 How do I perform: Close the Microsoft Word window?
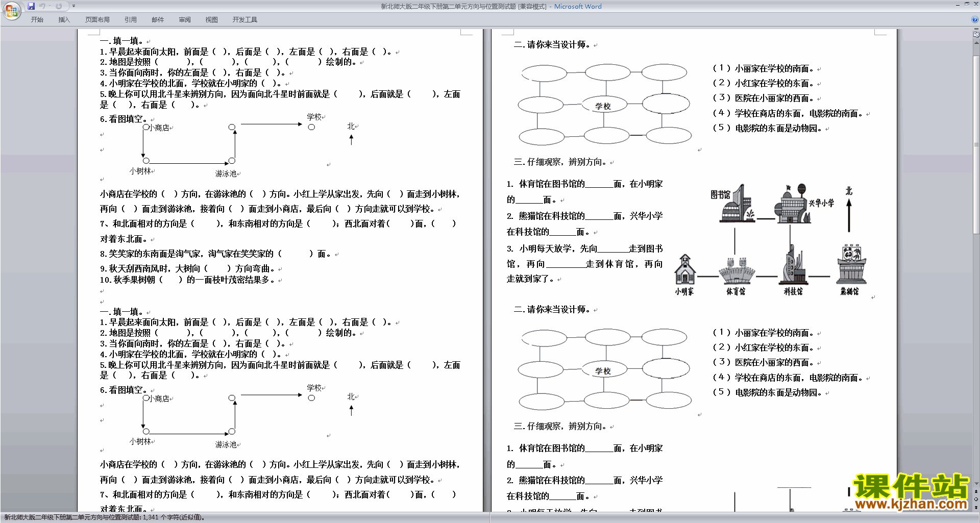pos(975,4)
